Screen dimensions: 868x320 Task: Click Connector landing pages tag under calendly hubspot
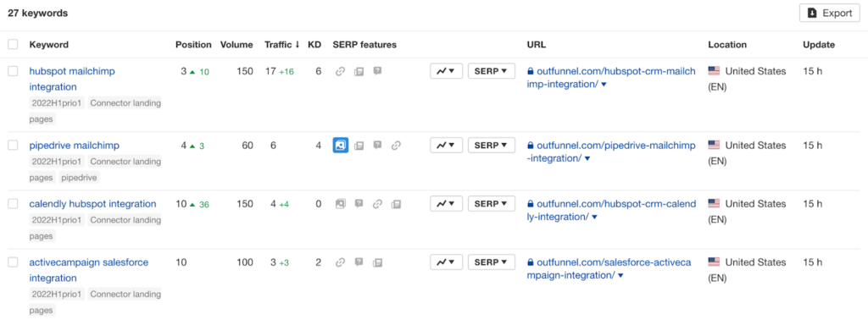95,228
